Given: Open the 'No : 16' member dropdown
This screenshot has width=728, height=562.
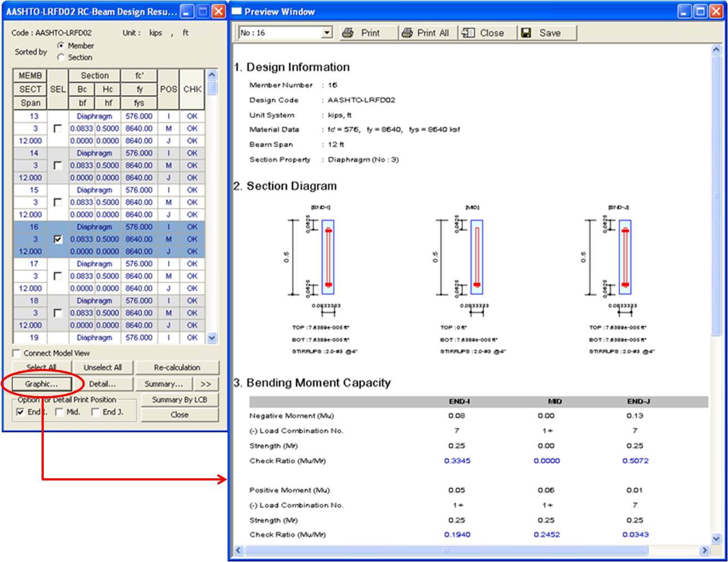Looking at the screenshot, I should point(327,33).
